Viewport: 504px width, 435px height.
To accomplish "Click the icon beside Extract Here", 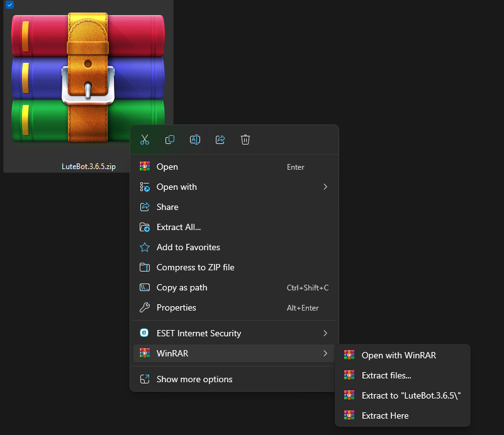I will coord(349,415).
